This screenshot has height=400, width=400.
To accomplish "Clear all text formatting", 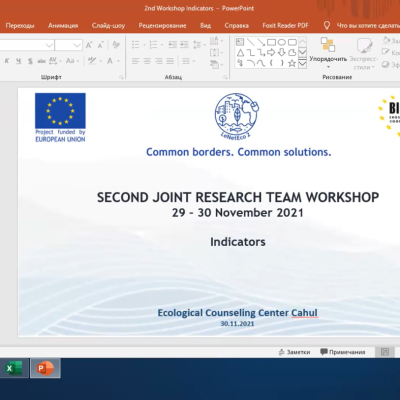I will pyautogui.click(x=116, y=45).
